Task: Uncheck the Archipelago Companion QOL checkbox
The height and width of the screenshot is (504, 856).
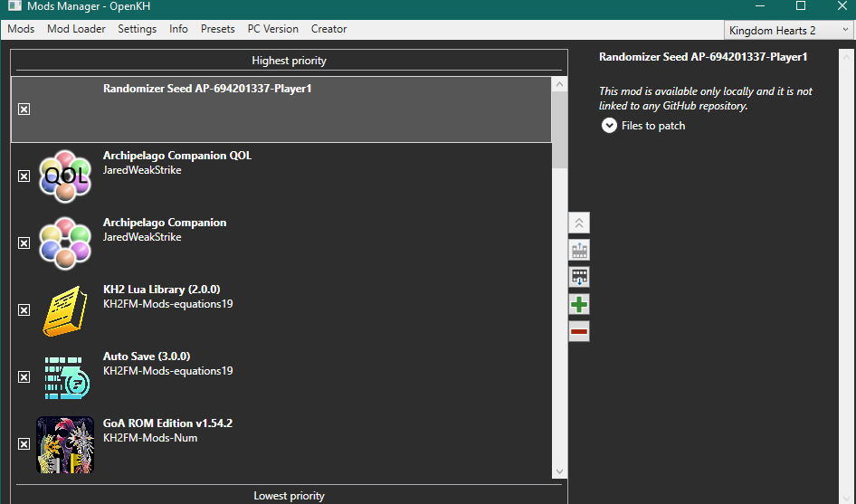Action: click(24, 176)
